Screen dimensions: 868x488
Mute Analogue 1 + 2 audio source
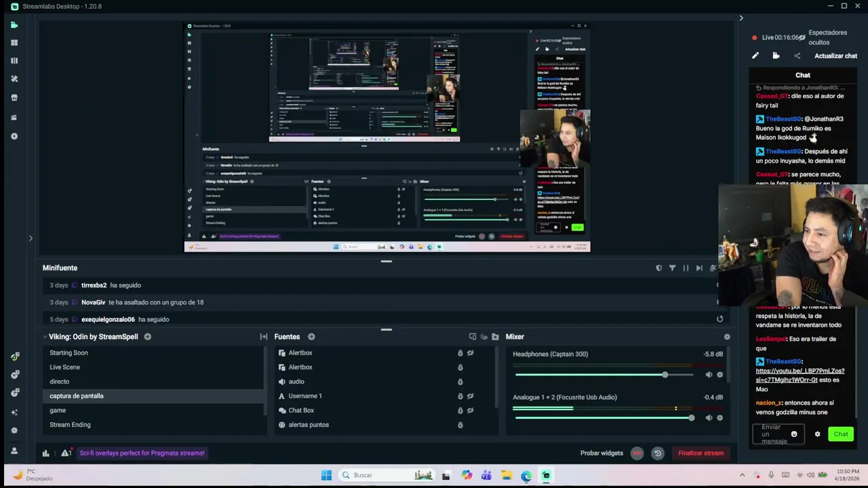point(709,418)
